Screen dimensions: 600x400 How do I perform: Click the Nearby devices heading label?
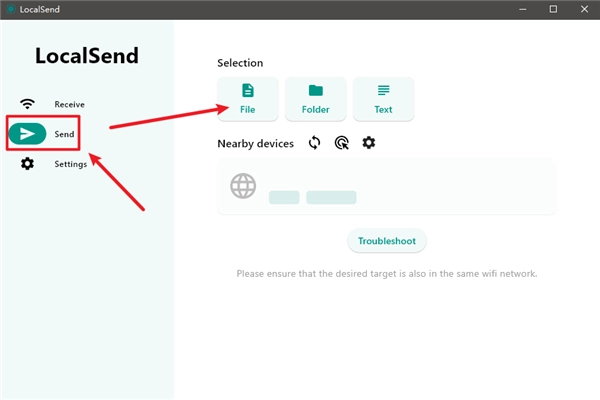tap(256, 144)
